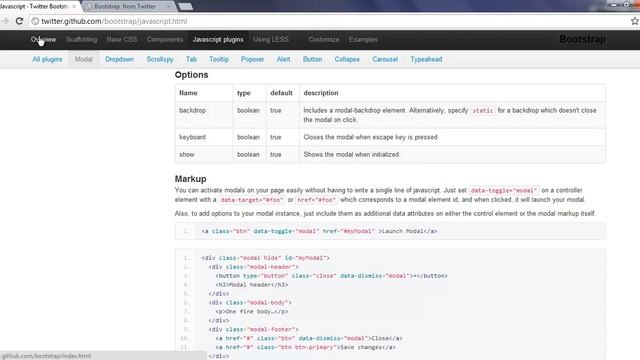Click the close button code line
The width and height of the screenshot is (640, 360).
point(331,276)
